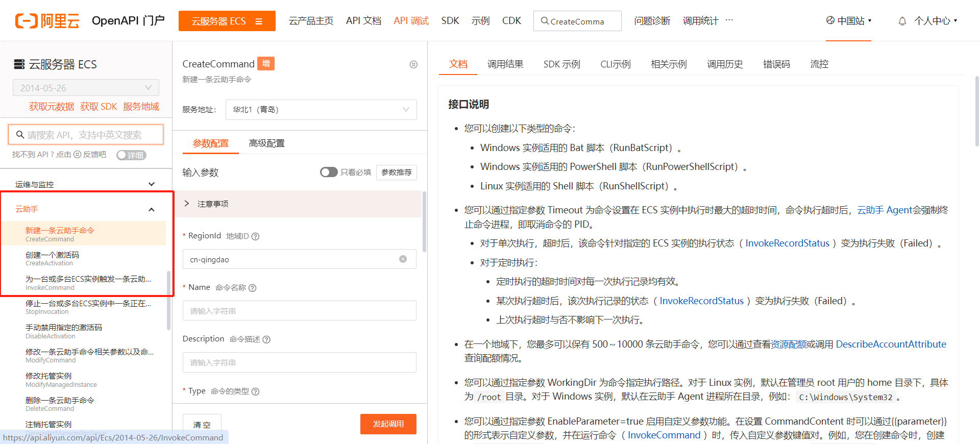980x444 pixels.
Task: Open CDK in top navigation
Action: pyautogui.click(x=511, y=21)
